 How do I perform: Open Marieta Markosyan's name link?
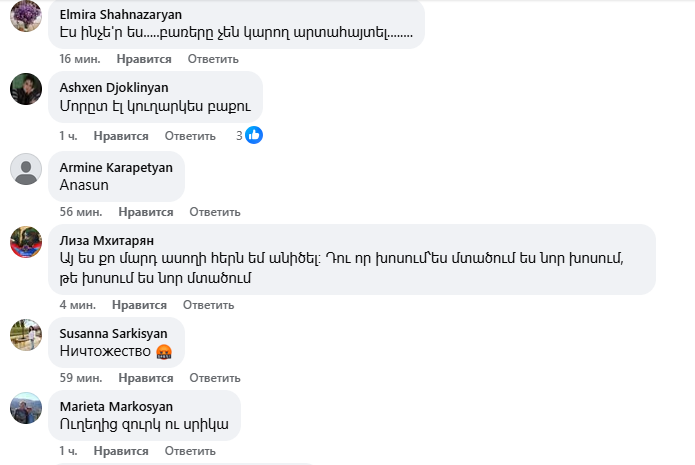click(116, 407)
